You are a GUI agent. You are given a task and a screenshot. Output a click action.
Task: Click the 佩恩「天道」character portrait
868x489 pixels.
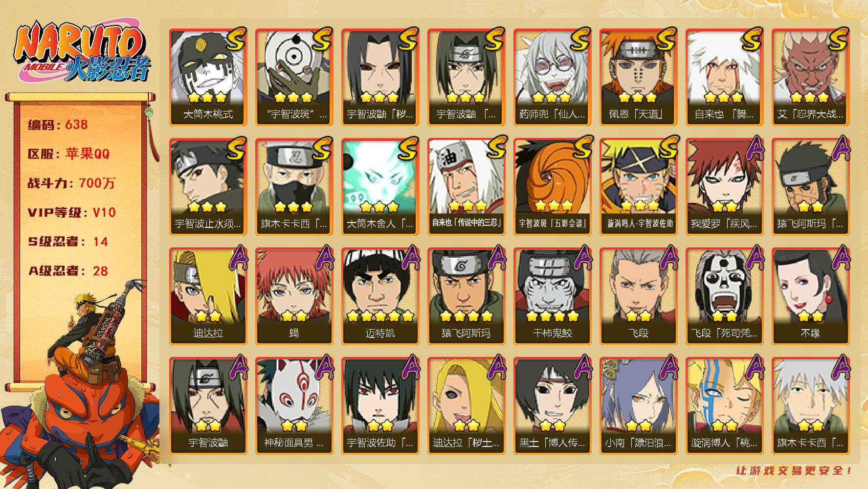[638, 77]
